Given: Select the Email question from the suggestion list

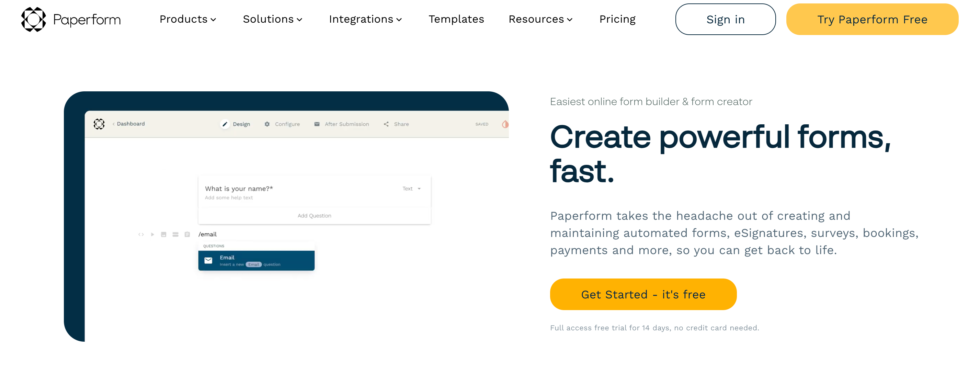Looking at the screenshot, I should 256,260.
